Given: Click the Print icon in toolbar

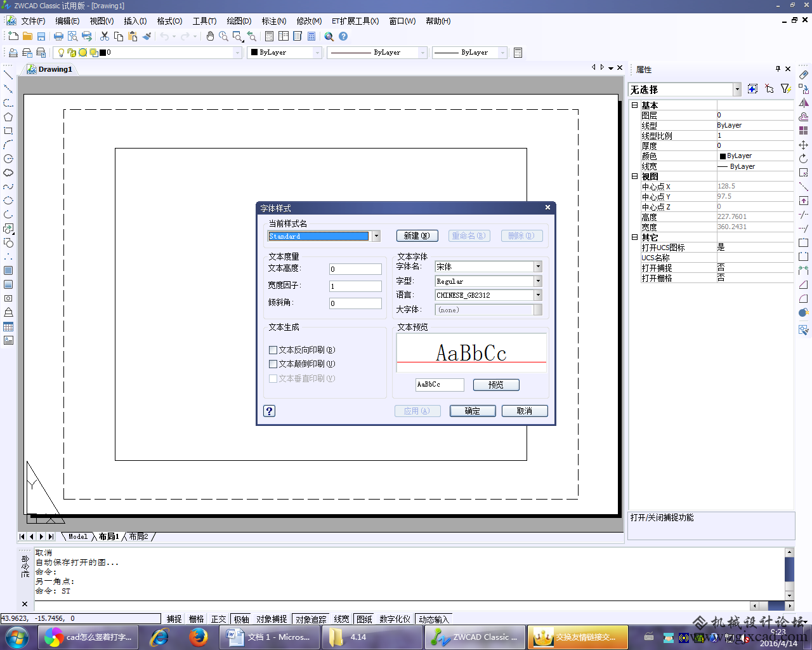Looking at the screenshot, I should tap(59, 36).
